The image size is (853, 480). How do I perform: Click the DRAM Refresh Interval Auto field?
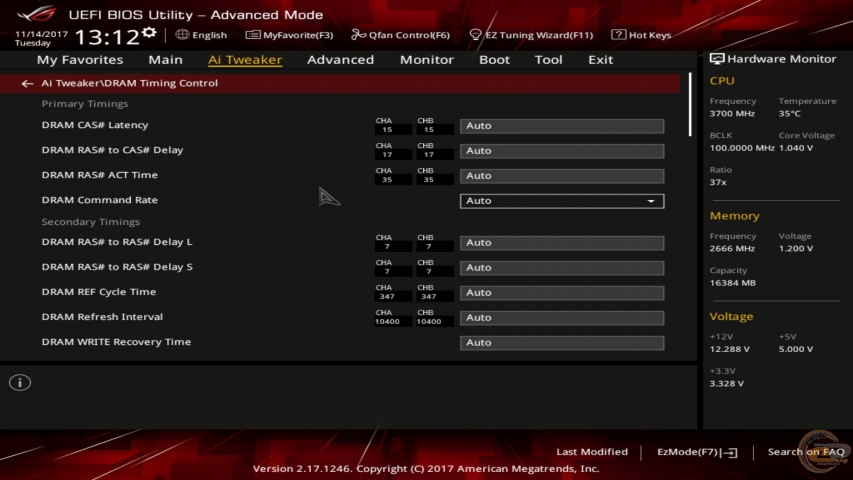[x=562, y=318]
